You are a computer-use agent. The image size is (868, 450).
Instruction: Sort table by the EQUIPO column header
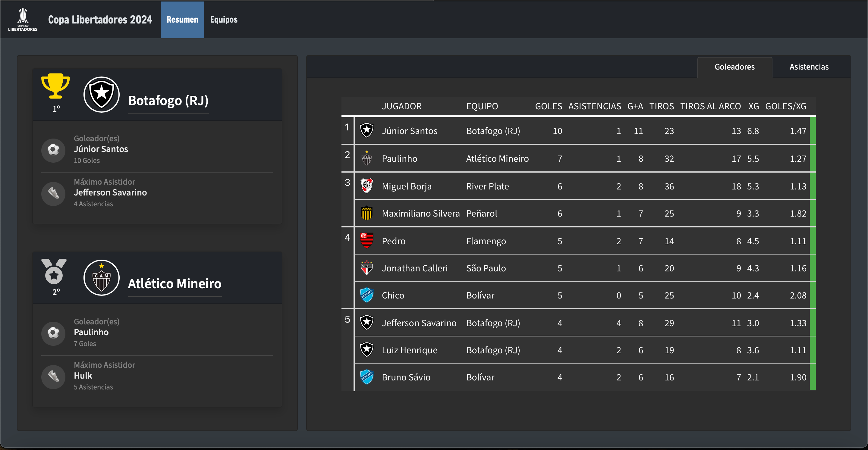tap(482, 106)
